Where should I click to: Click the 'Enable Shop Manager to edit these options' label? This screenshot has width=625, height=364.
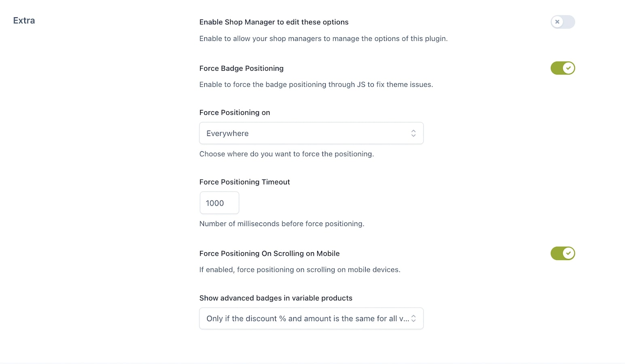[x=274, y=22]
